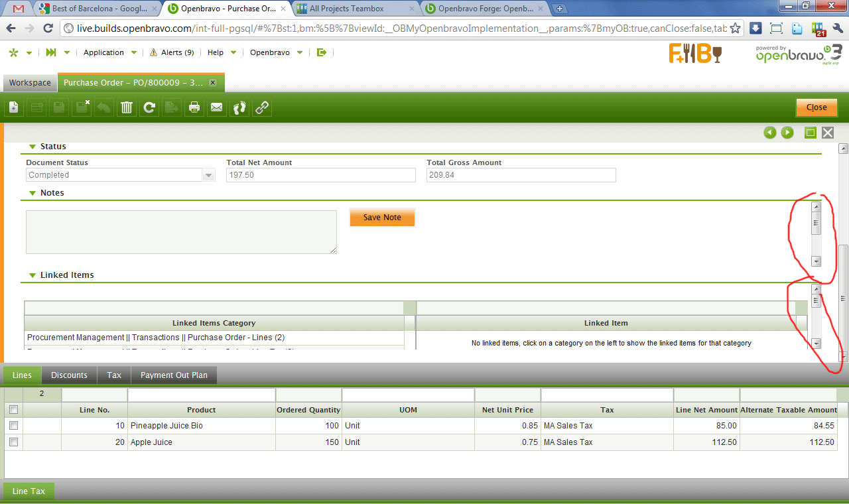Click the undo arrow toolbar icon
Image resolution: width=849 pixels, height=504 pixels.
pyautogui.click(x=104, y=107)
